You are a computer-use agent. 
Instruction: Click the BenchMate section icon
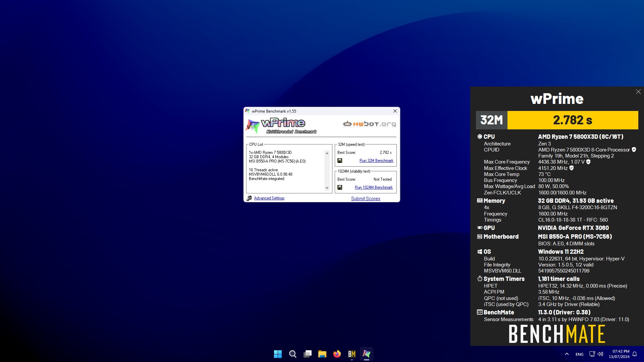click(480, 312)
